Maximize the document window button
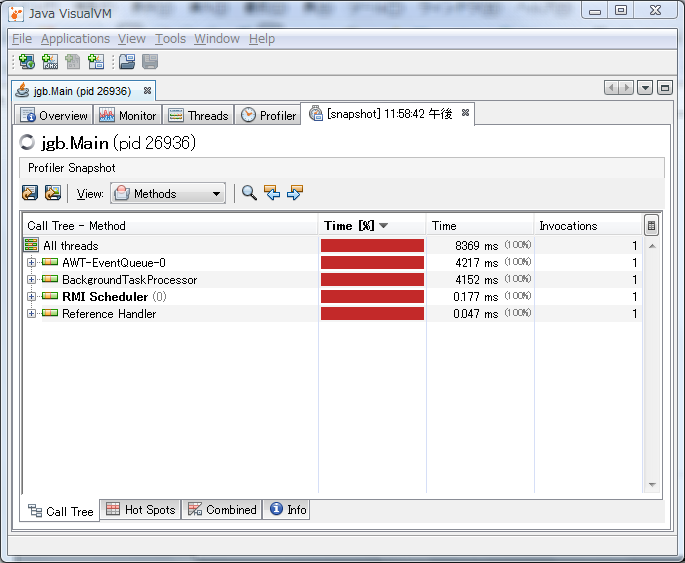This screenshot has width=685, height=563. click(x=664, y=88)
